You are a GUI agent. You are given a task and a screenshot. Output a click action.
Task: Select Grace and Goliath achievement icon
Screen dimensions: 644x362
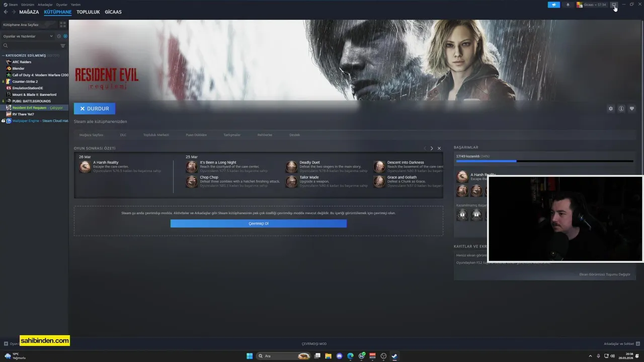coord(379,182)
